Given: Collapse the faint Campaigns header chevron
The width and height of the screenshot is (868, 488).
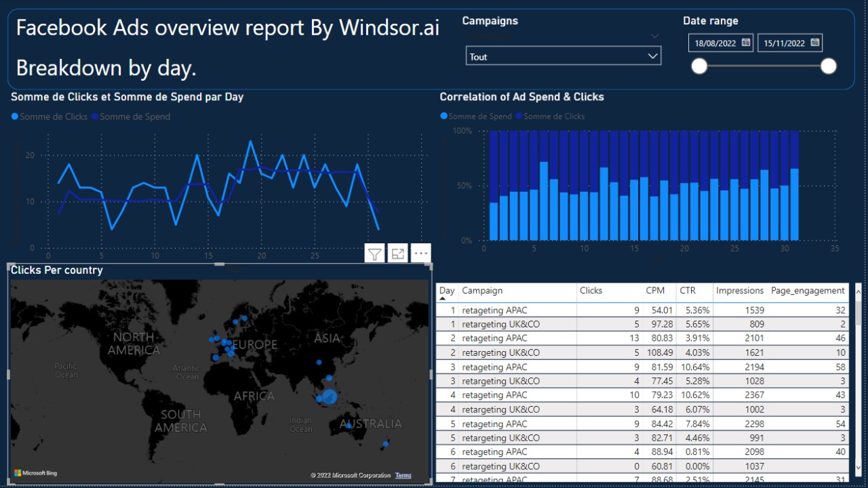Looking at the screenshot, I should (654, 36).
